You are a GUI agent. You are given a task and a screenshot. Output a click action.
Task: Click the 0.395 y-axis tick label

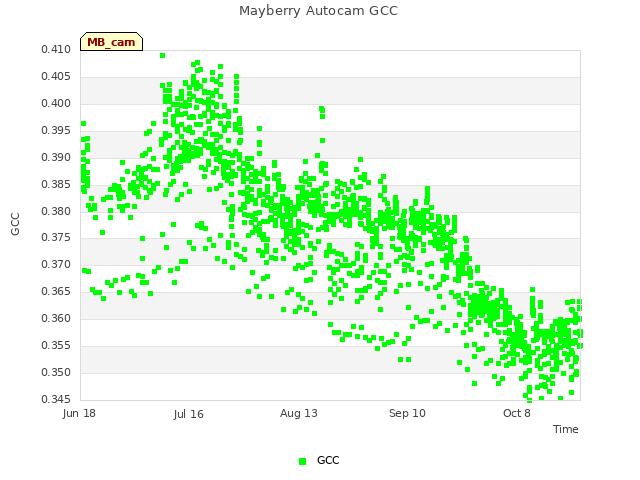pos(56,130)
